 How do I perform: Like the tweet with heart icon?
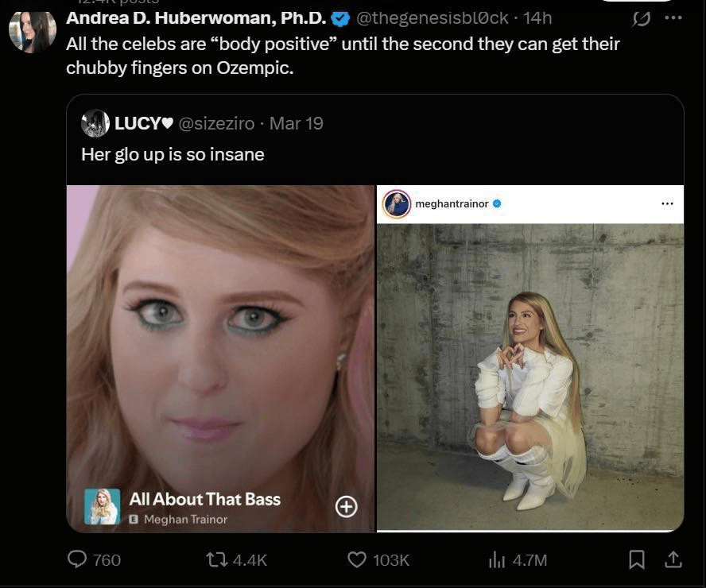tap(358, 559)
